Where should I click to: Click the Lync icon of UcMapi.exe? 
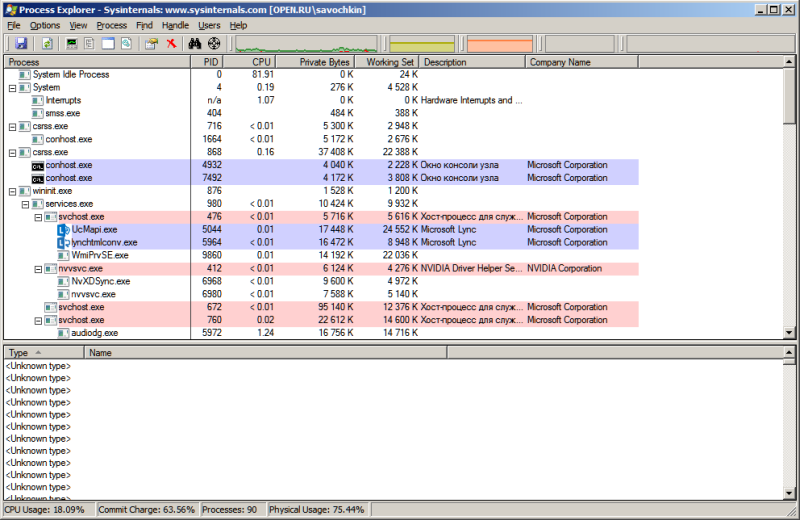pos(63,230)
